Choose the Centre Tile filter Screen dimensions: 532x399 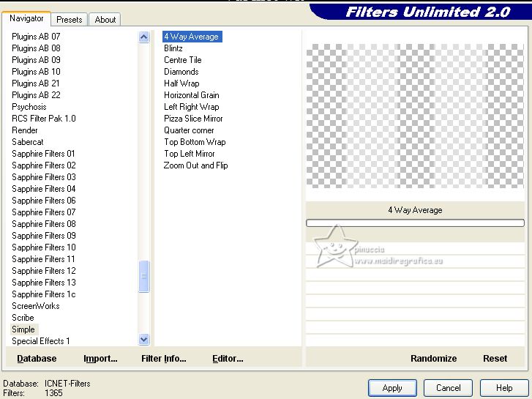182,60
